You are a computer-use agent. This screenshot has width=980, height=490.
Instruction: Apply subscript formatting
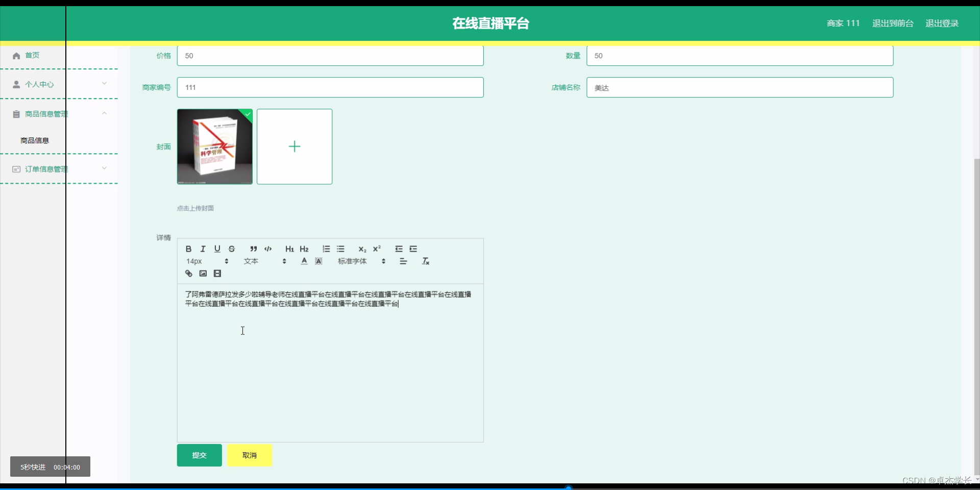(x=362, y=250)
